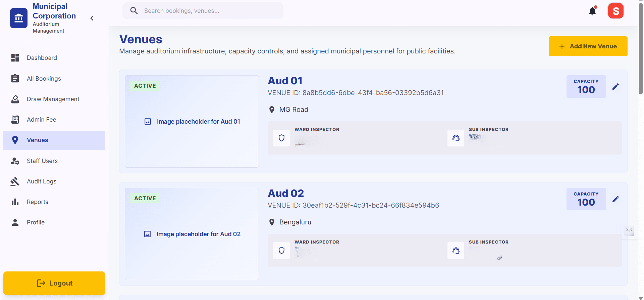This screenshot has width=644, height=300.
Task: Open Audit Logs page
Action: tap(54, 181)
